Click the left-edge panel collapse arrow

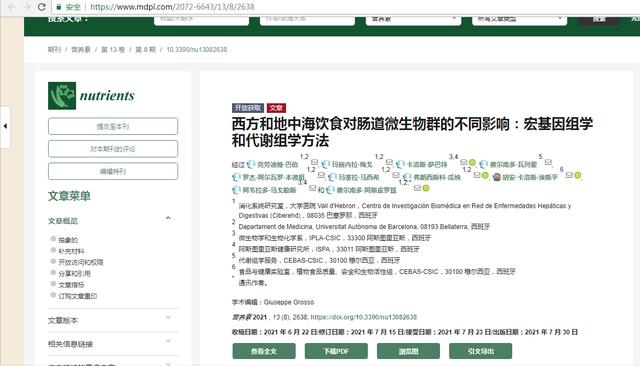(x=5, y=126)
